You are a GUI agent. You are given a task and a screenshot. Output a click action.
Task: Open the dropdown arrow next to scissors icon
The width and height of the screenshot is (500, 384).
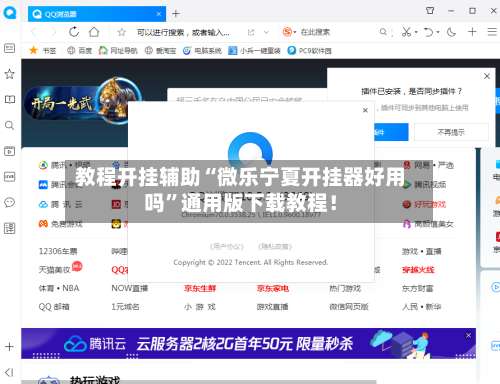coord(416,32)
